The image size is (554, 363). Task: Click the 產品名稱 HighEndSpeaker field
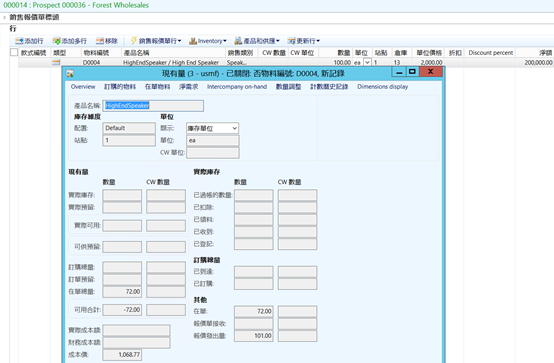click(153, 106)
